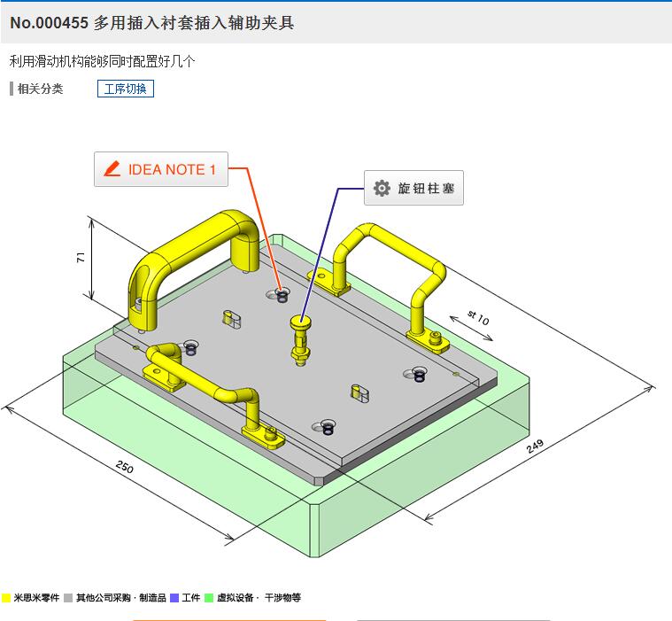Click the yellow 米思米零件 legend swatch

tap(6, 597)
